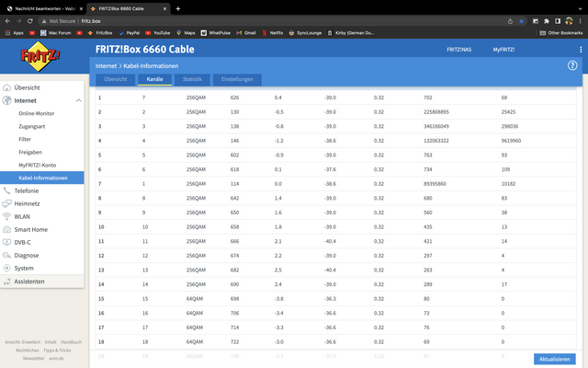Open the bookmark labeled YouTube

click(x=157, y=33)
